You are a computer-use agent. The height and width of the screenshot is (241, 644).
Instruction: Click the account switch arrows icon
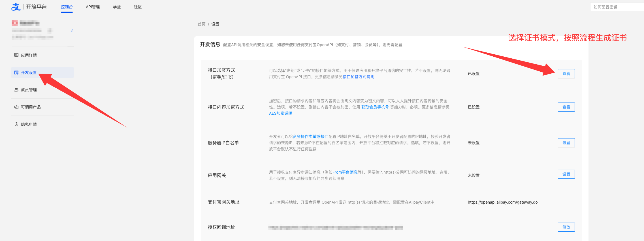(72, 30)
